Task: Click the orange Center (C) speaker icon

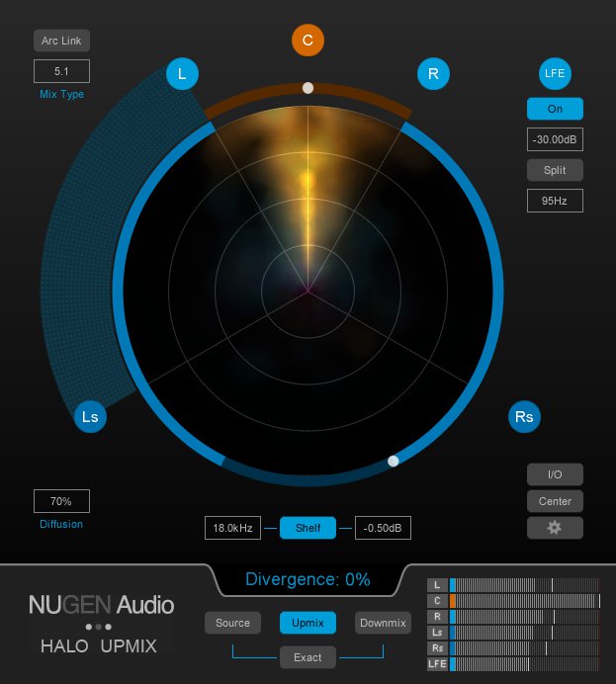Action: pyautogui.click(x=308, y=40)
